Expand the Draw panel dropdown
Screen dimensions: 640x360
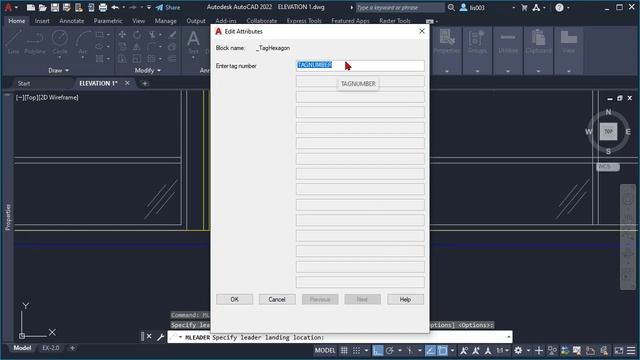tap(58, 70)
